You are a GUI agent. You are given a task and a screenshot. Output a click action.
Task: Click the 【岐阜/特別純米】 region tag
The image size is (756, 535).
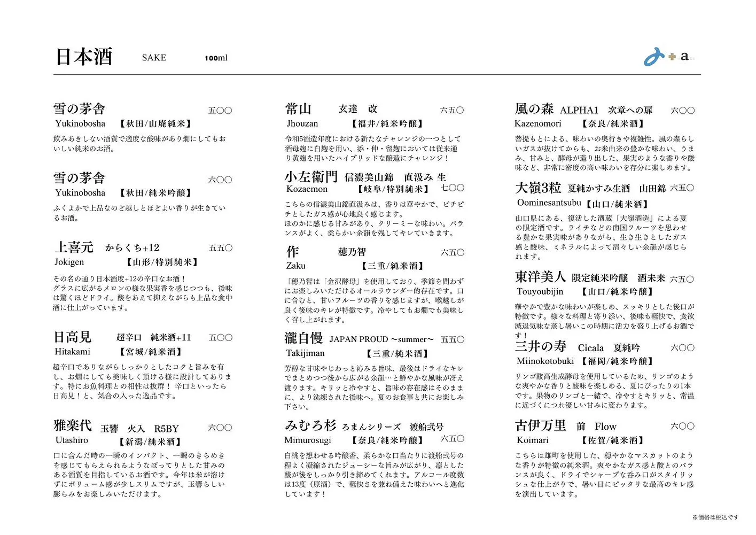(394, 189)
